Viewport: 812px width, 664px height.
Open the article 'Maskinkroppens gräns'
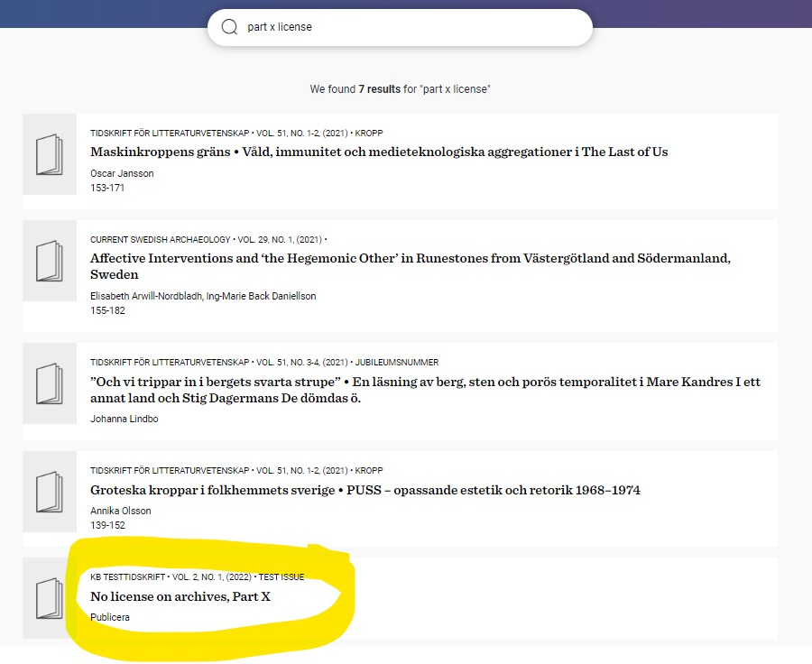379,152
